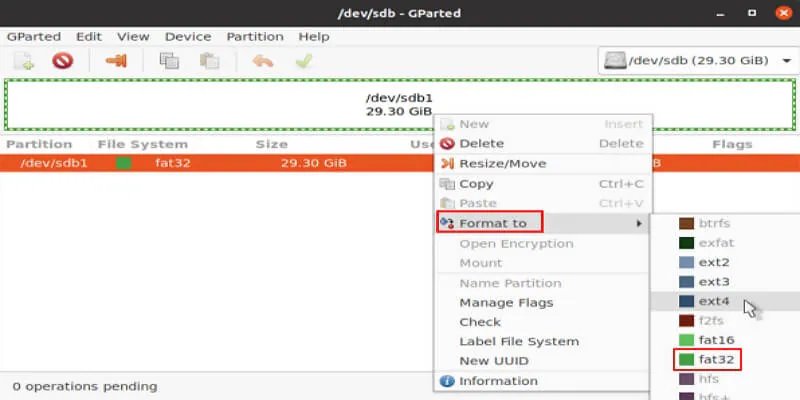Select Check from the context menu

[543, 322]
